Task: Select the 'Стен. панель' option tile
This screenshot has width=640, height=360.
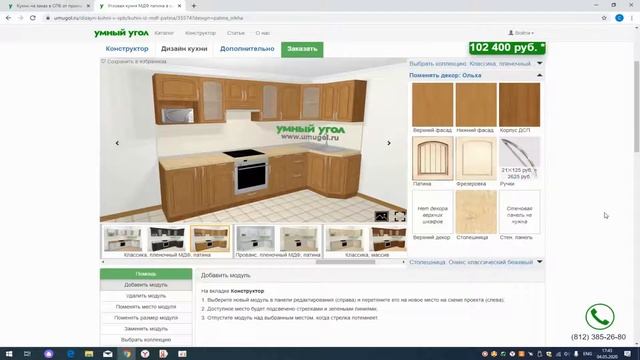Action: pos(519,212)
